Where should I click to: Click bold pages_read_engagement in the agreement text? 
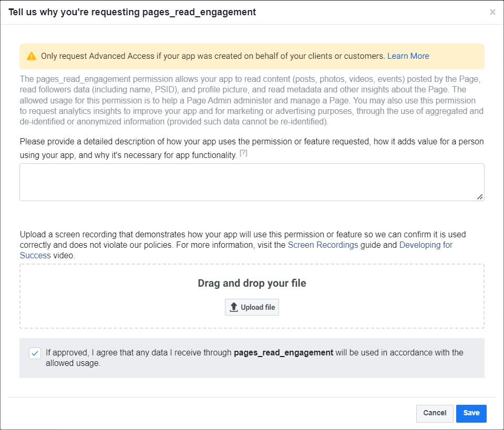[283, 353]
